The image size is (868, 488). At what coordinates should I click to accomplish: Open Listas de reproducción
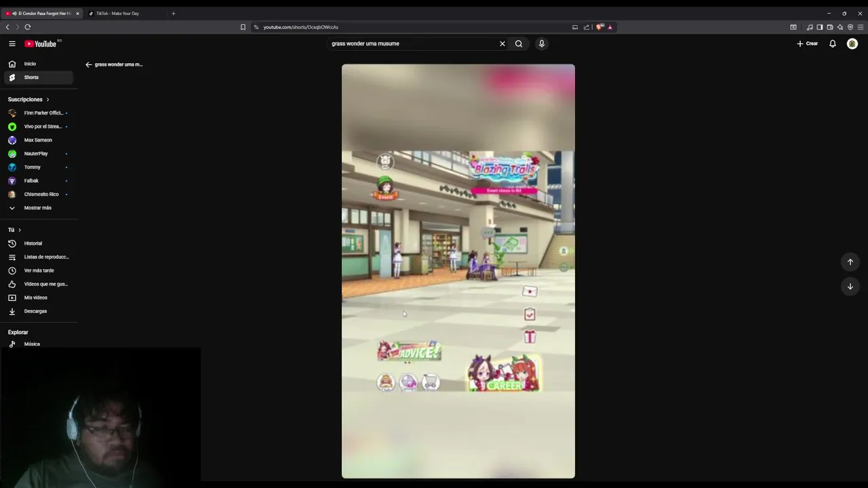39,257
